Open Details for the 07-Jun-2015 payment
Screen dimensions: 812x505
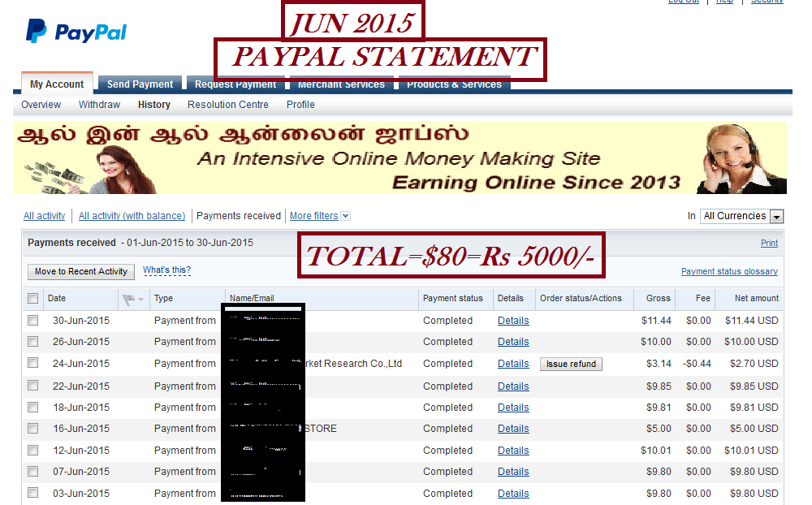click(513, 472)
